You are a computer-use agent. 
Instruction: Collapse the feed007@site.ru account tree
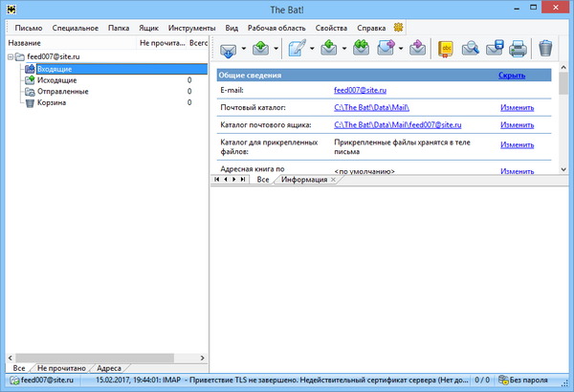coord(10,57)
